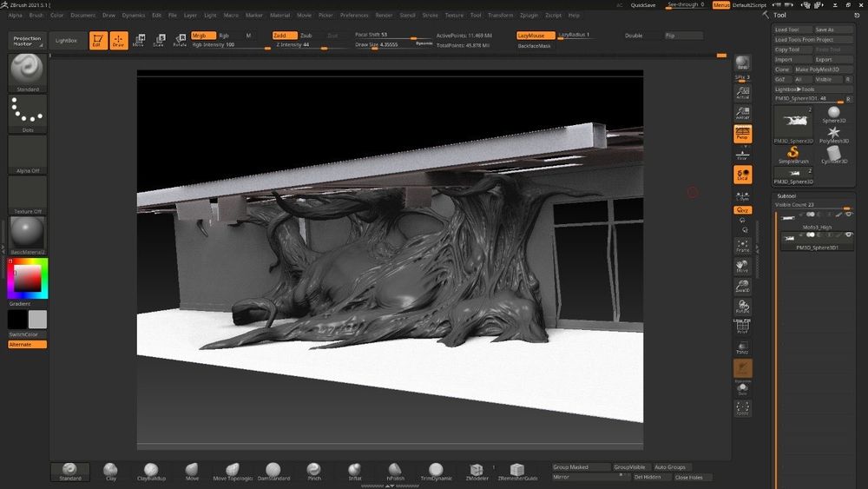The height and width of the screenshot is (489, 868).
Task: Select the hPolish brush
Action: pyautogui.click(x=395, y=471)
